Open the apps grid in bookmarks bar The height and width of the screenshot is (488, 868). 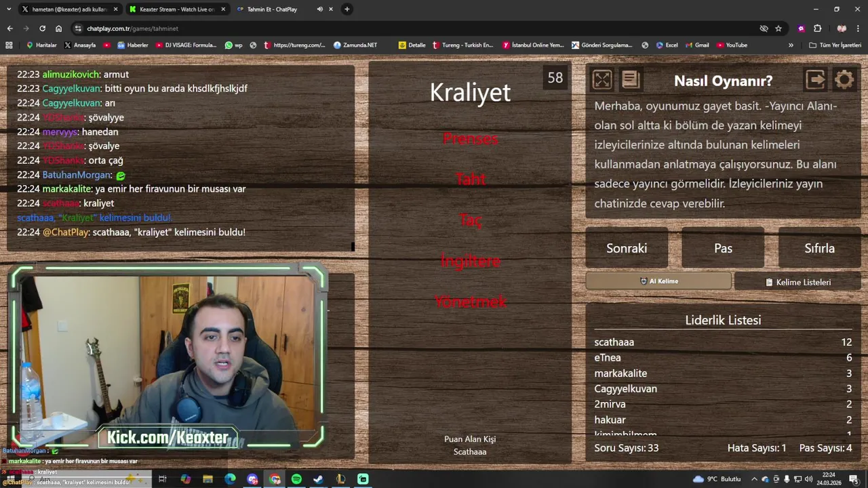[9, 45]
